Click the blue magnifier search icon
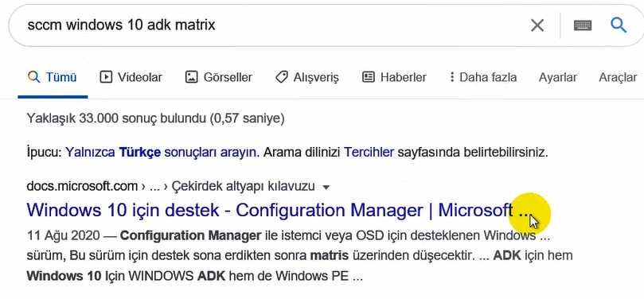The width and height of the screenshot is (644, 299). tap(618, 25)
